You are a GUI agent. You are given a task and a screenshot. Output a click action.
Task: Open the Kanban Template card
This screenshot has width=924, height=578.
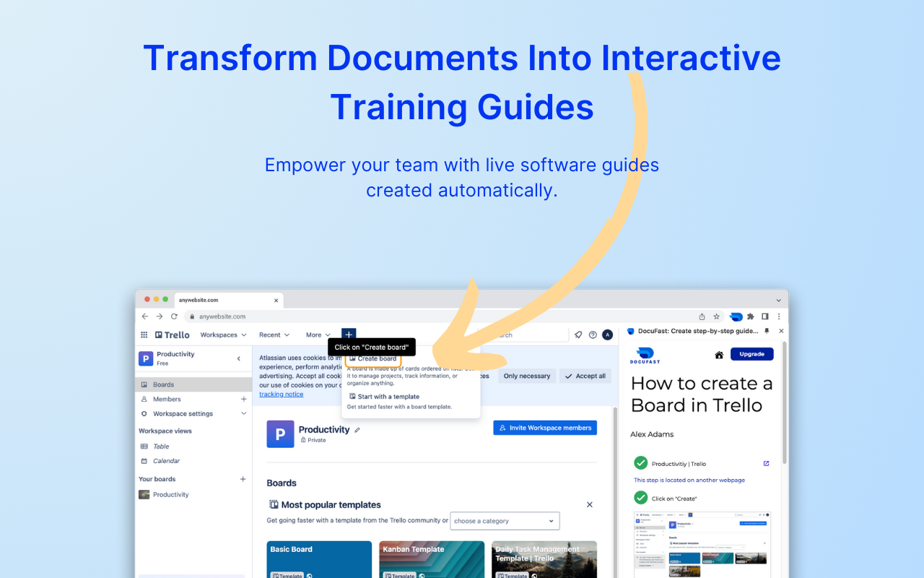[x=432, y=560]
